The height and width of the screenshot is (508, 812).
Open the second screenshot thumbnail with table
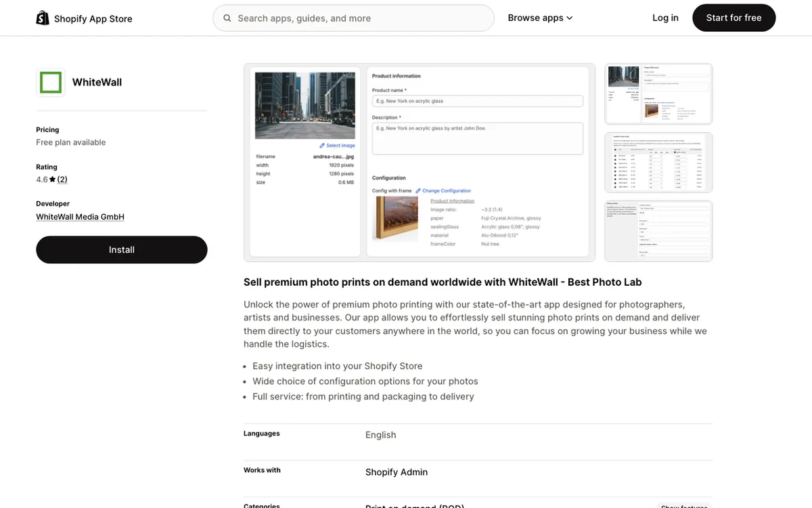click(x=658, y=163)
